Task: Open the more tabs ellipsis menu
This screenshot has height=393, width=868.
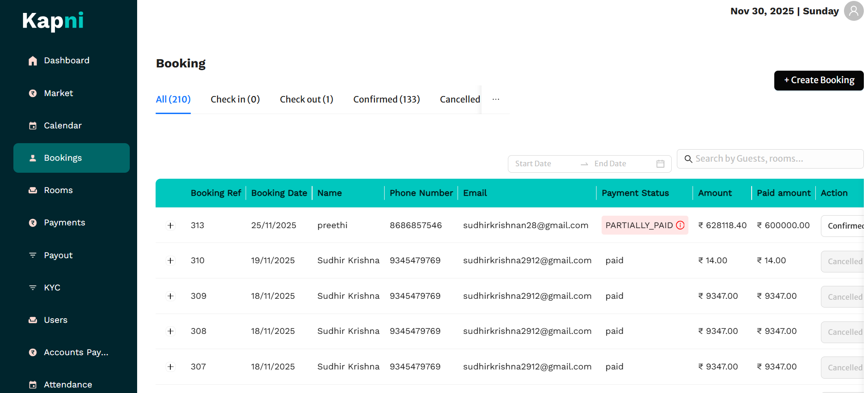Action: 496,99
